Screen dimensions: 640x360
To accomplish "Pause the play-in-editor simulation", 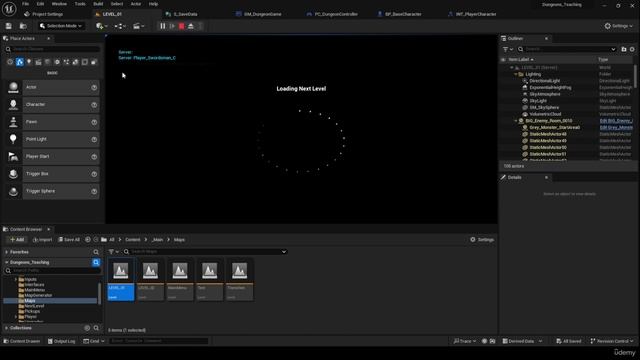I will [163, 26].
